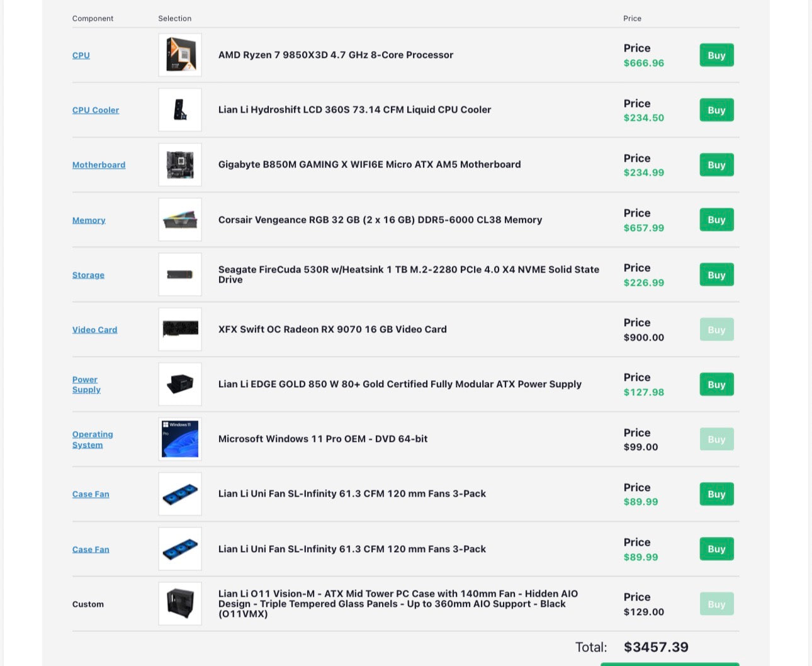Click the XFX Radeon RX 9070 thumbnail

[180, 329]
